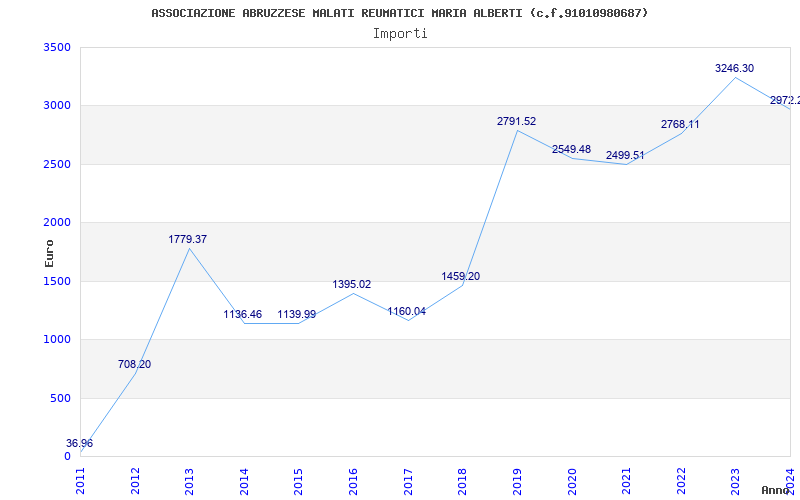Screen dimensions: 800x500
Task: Click the 3246.30 maximum value label
Action: pyautogui.click(x=734, y=68)
